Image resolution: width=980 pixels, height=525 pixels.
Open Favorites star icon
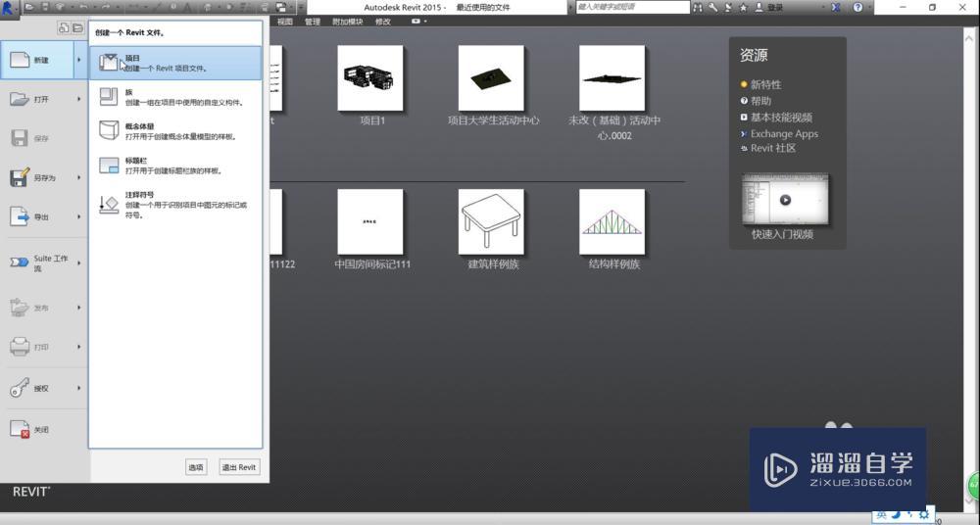click(743, 8)
